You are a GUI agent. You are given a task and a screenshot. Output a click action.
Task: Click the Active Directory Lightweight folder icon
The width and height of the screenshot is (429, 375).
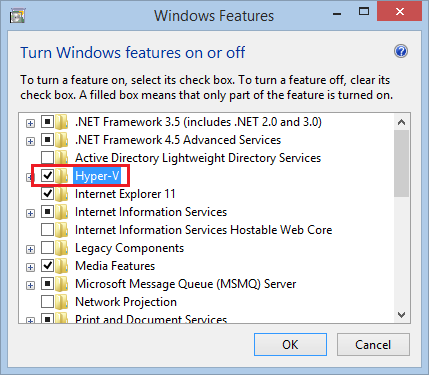click(x=62, y=158)
